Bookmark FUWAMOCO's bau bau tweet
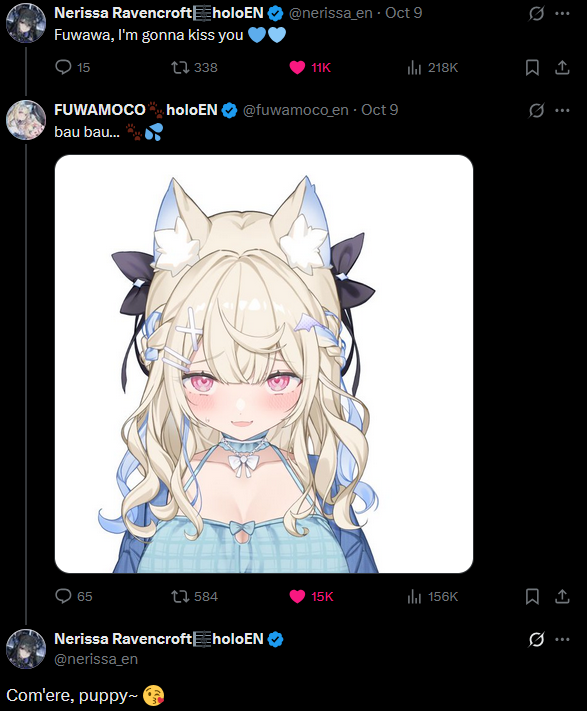Screen dimensions: 587x711 [532, 596]
